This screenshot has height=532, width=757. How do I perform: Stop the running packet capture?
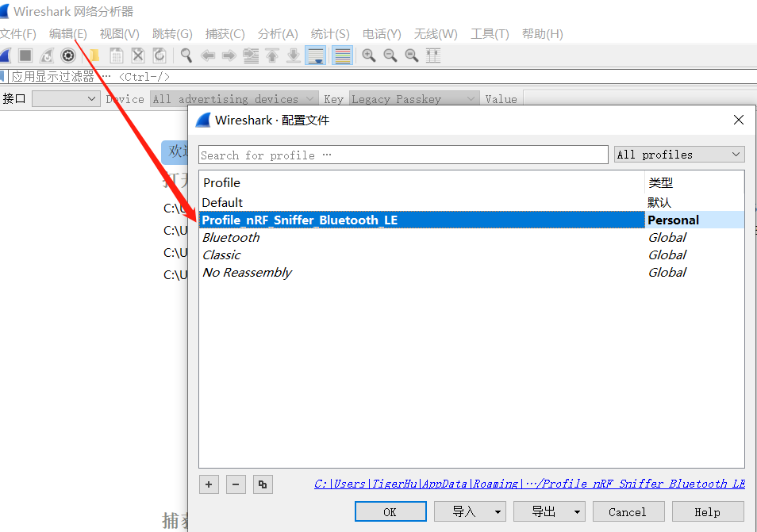pos(25,55)
